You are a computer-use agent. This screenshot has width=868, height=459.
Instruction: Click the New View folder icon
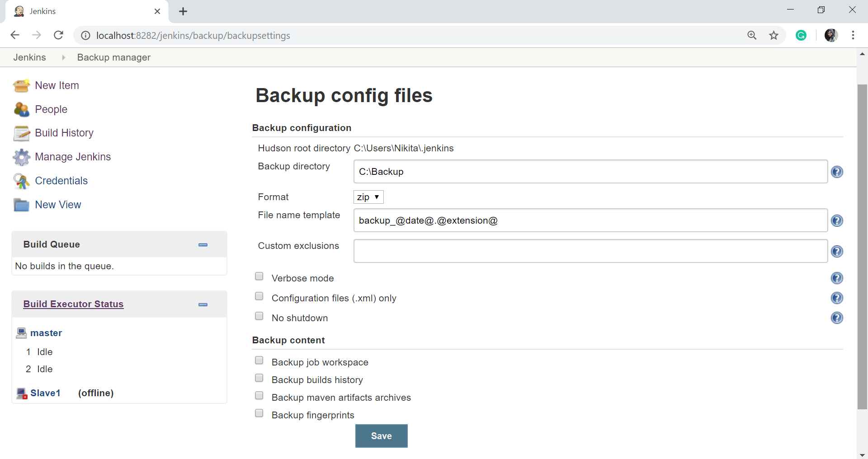[x=21, y=205]
